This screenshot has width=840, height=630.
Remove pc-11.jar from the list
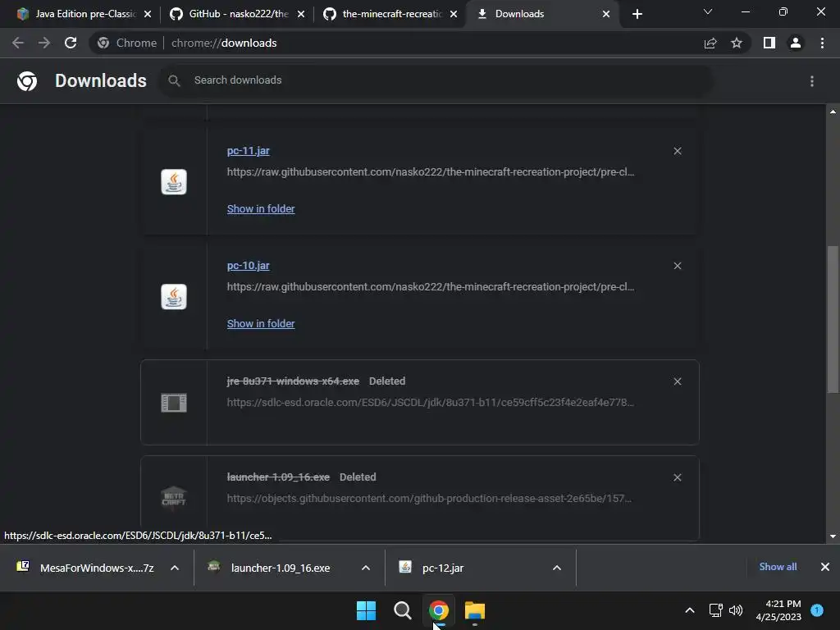[x=678, y=151]
